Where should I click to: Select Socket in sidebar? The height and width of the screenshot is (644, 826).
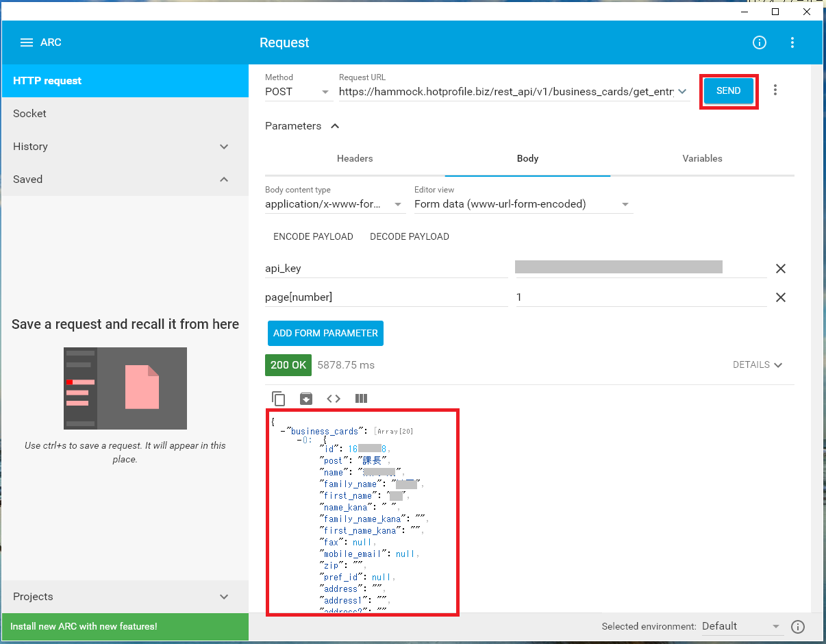click(125, 114)
